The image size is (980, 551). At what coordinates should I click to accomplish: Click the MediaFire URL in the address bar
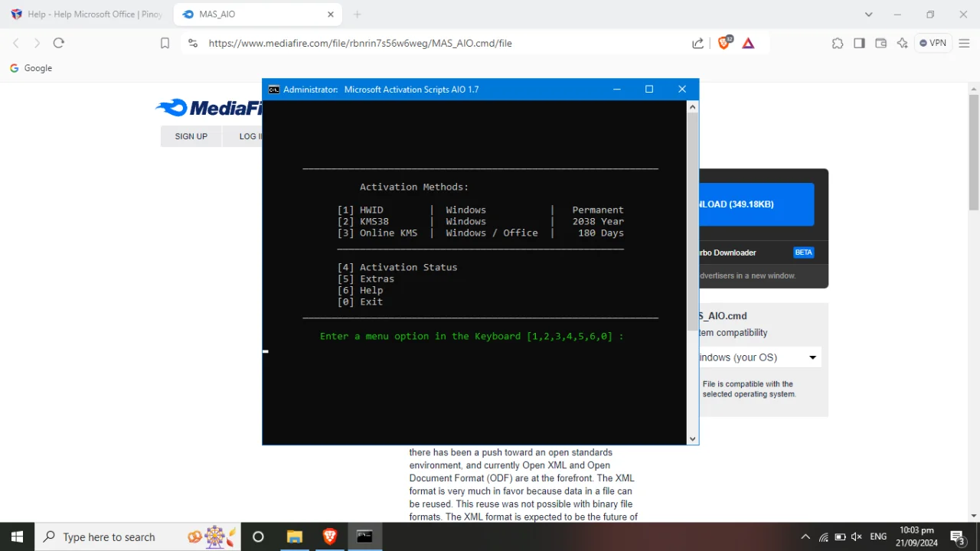click(360, 44)
